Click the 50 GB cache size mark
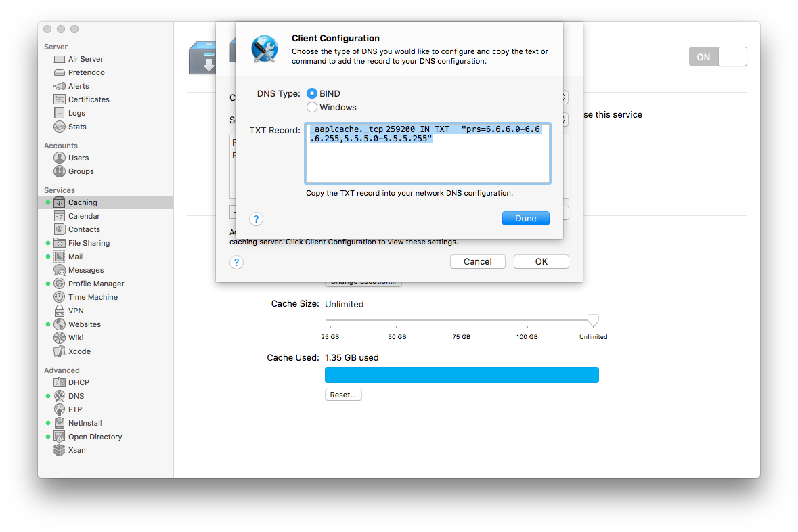The height and width of the screenshot is (532, 798). click(x=397, y=337)
